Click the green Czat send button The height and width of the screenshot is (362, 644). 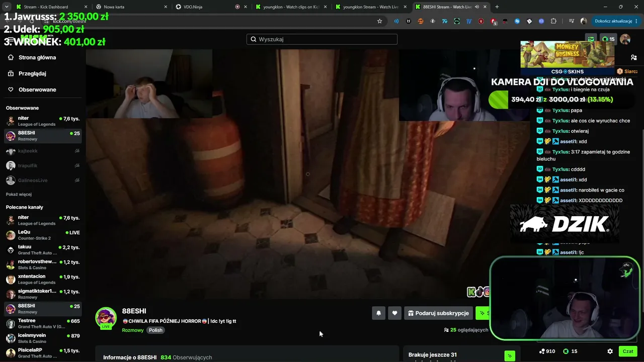(x=628, y=351)
